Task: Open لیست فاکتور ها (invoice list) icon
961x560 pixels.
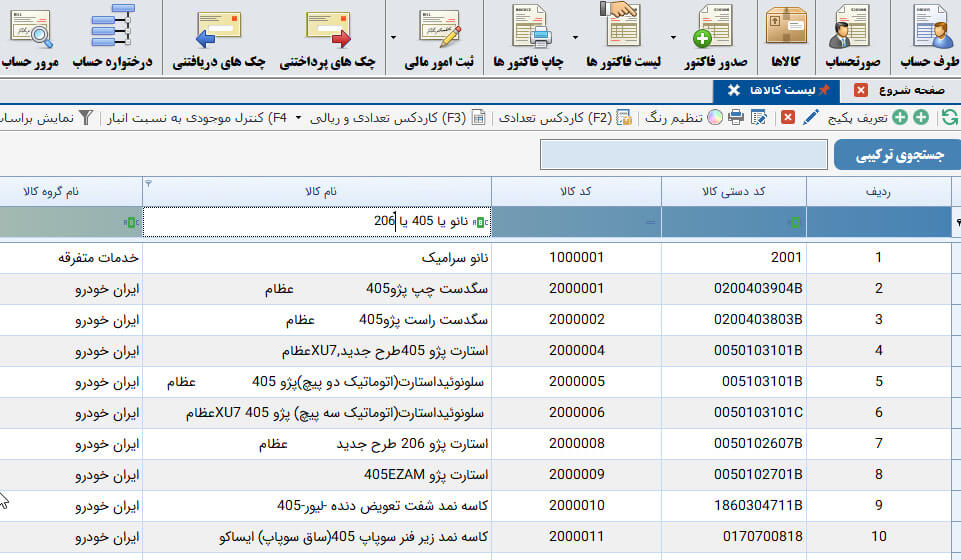Action: (620, 25)
